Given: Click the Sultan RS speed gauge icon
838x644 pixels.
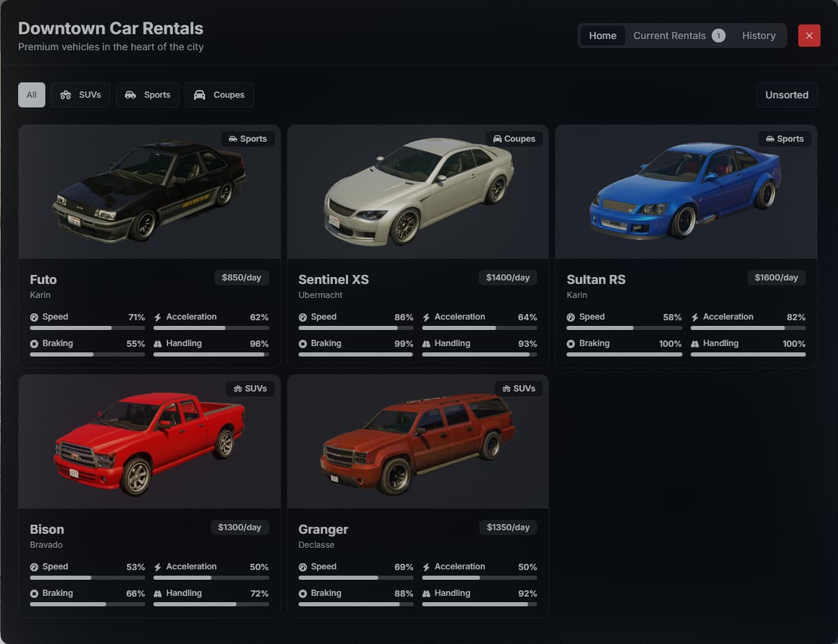Looking at the screenshot, I should tap(571, 317).
